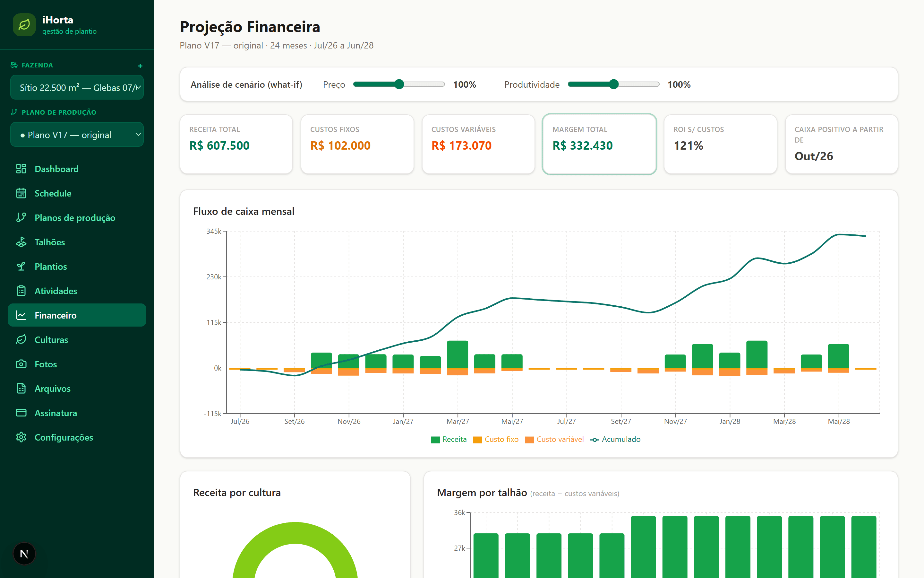
Task: Click the 345k axis value
Action: [x=214, y=231]
